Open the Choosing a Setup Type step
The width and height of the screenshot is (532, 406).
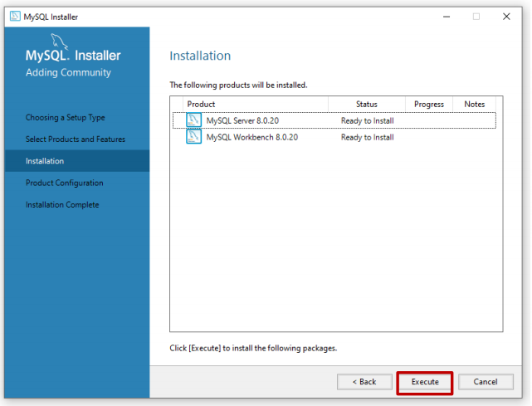click(x=65, y=117)
